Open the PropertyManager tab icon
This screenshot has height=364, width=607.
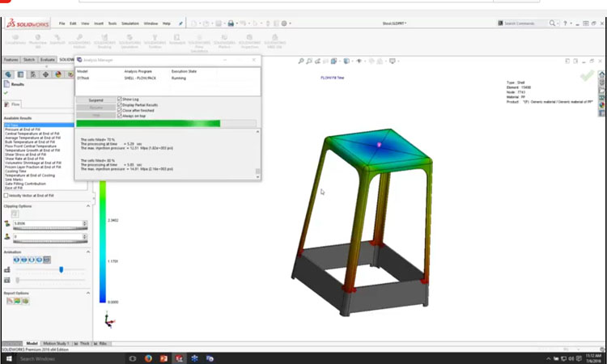point(21,74)
